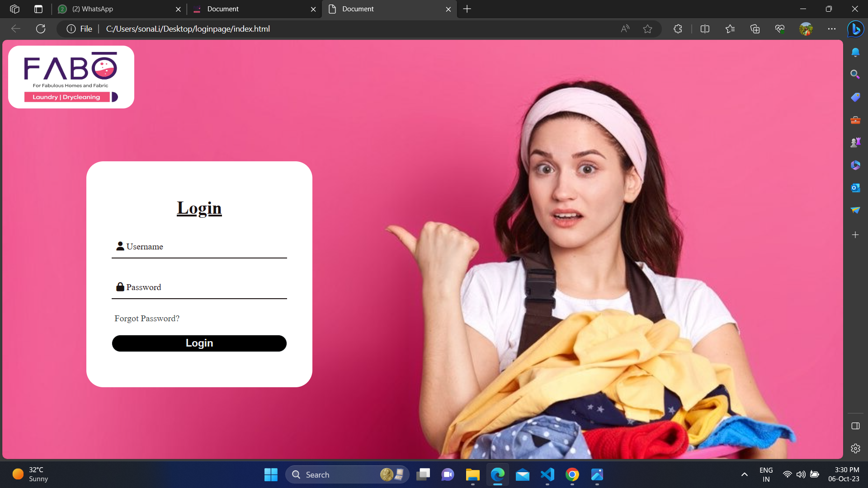Open the Collections icon
868x488 pixels.
(x=755, y=29)
